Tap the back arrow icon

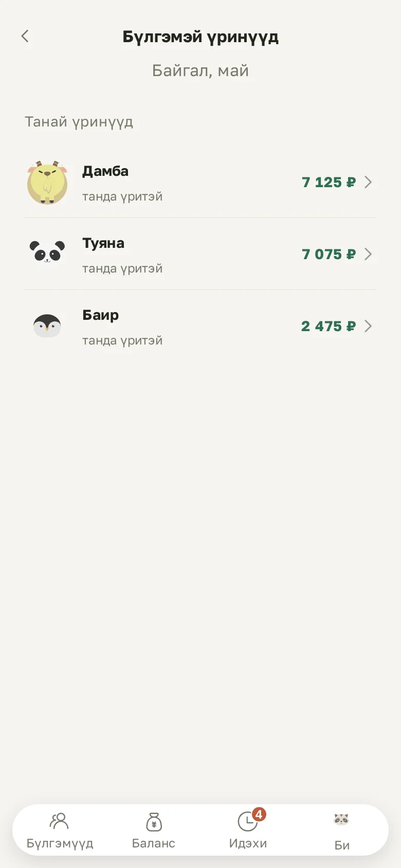click(x=25, y=36)
